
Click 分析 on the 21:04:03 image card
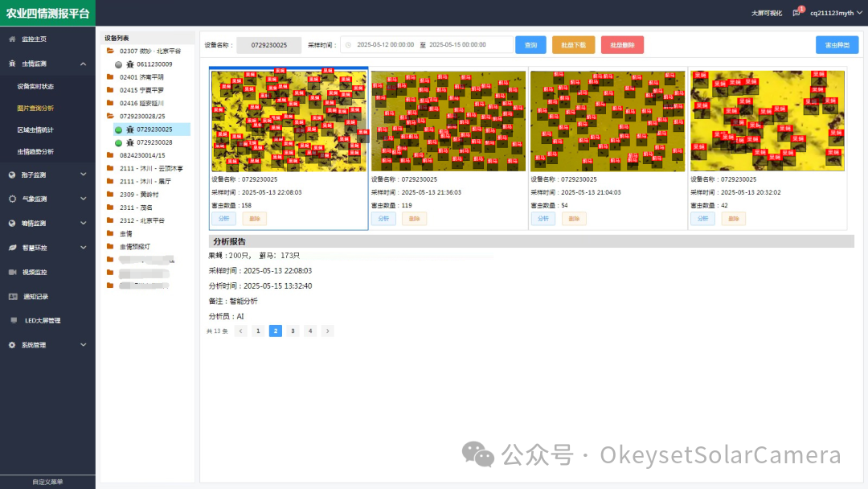(543, 219)
